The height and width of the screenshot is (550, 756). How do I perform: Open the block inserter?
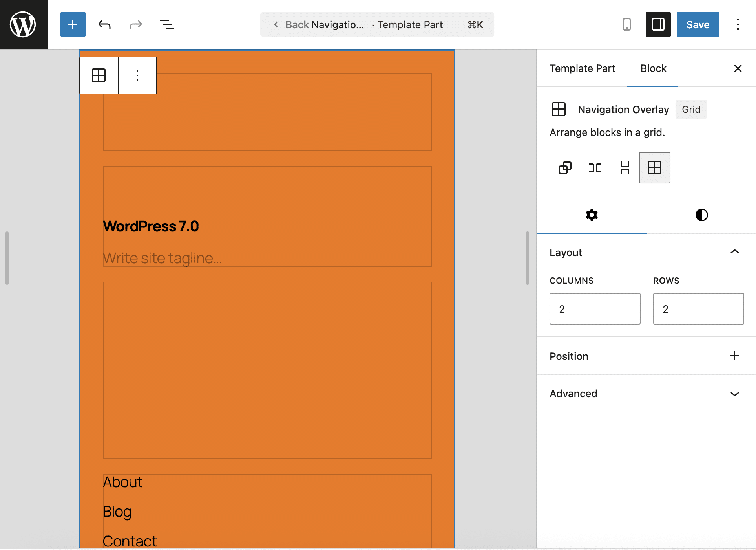(73, 24)
